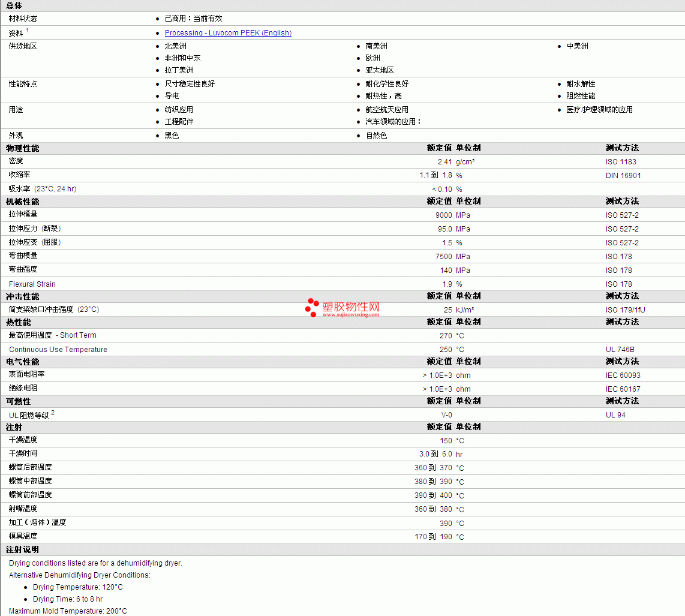Click the 非洲和中东 region entry
685x616 pixels.
[182, 58]
